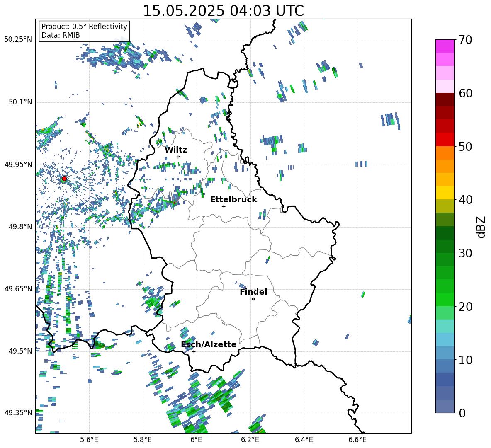Click the red radar site marker
This screenshot has width=491, height=448.
(x=64, y=179)
